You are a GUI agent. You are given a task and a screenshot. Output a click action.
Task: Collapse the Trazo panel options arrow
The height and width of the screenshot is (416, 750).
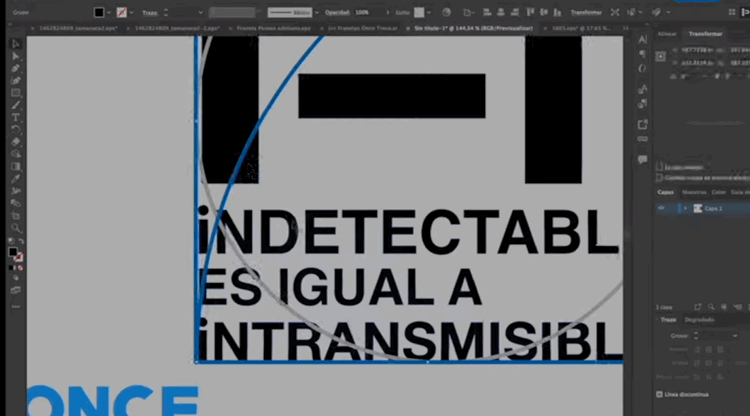coord(658,319)
